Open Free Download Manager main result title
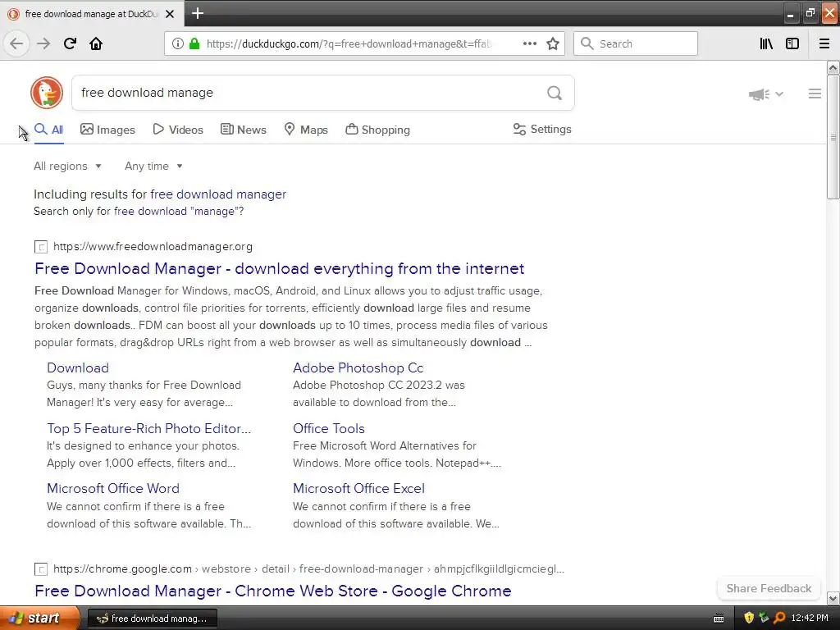 coord(279,268)
